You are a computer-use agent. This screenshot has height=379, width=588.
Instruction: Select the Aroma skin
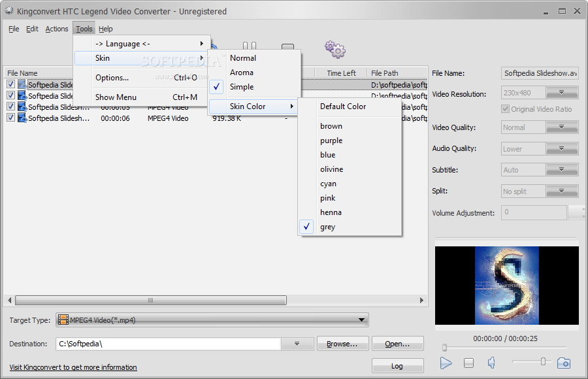pyautogui.click(x=254, y=73)
